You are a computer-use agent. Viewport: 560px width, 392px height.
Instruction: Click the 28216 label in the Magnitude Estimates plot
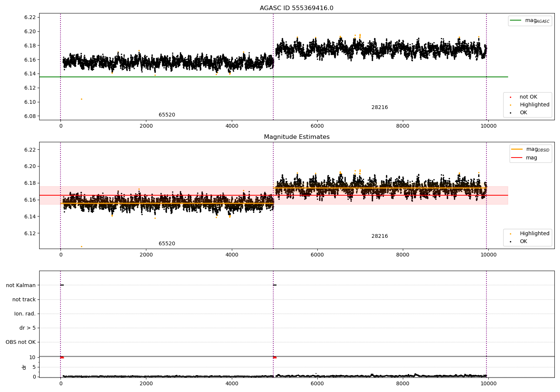tap(380, 236)
